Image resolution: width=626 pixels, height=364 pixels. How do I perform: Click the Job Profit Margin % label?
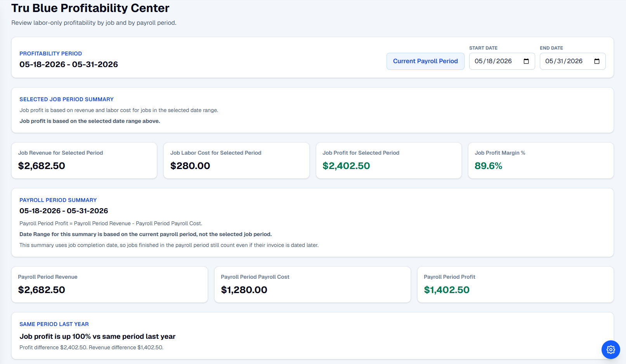[x=500, y=153]
